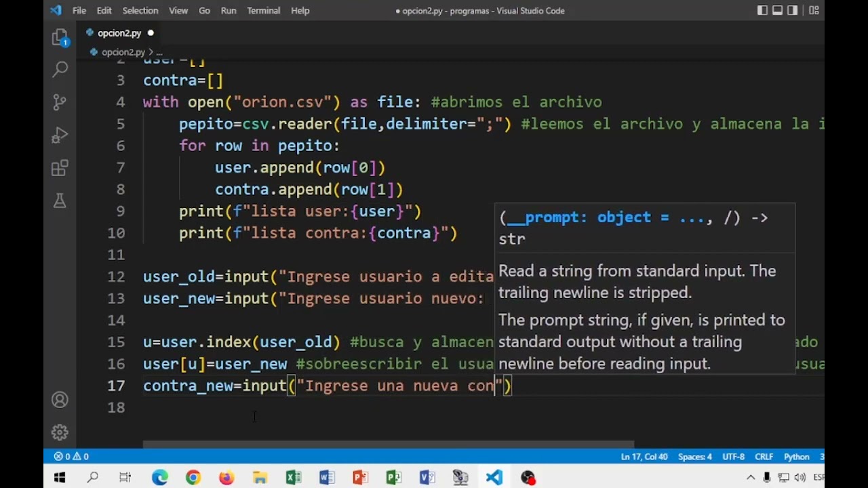The image size is (868, 488).
Task: Click Ln 17, Col 40 cursor position
Action: click(x=644, y=456)
